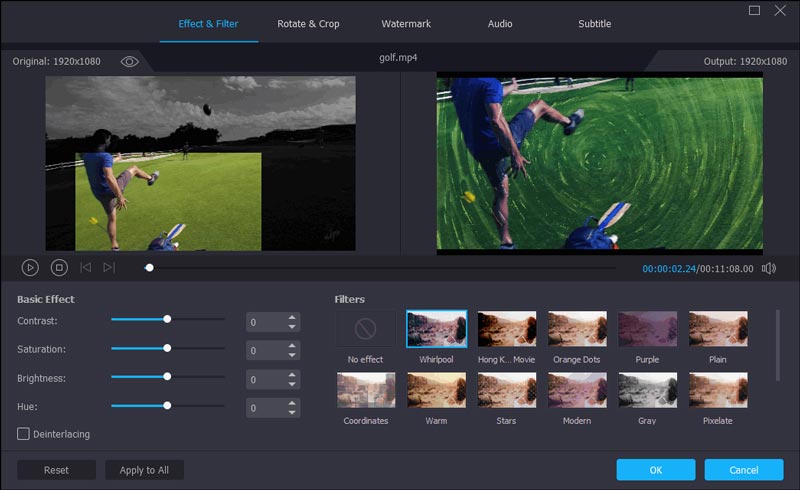Screen dimensions: 800x490
Task: Decrease Saturation value with down arrow
Action: (292, 355)
